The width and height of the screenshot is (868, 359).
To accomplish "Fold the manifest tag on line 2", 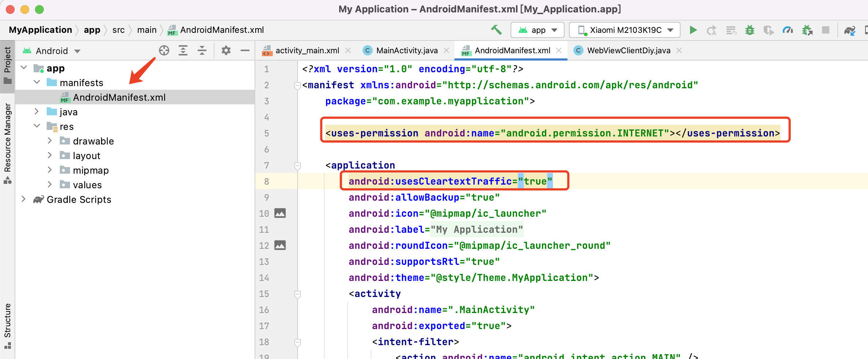I will click(x=298, y=86).
